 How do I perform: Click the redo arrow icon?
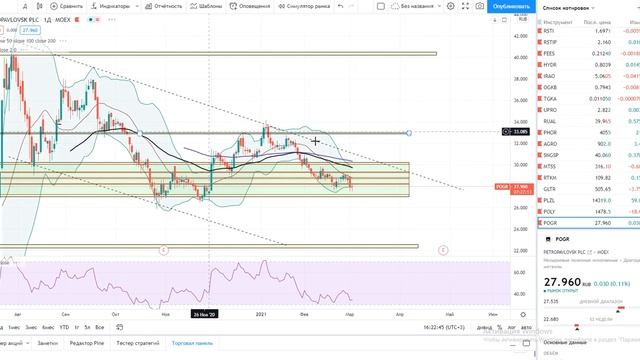pos(351,6)
